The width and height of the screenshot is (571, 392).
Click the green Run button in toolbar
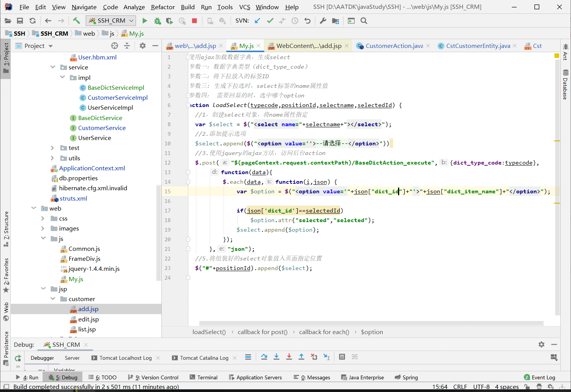pyautogui.click(x=145, y=21)
